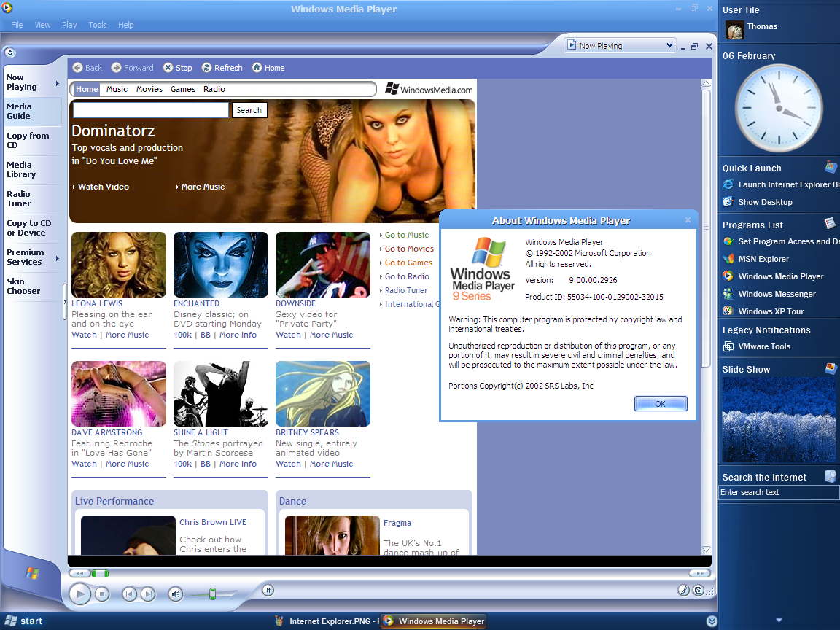Click the Show Desktop icon in sidebar
Screen dimensions: 840x630
[x=728, y=202]
